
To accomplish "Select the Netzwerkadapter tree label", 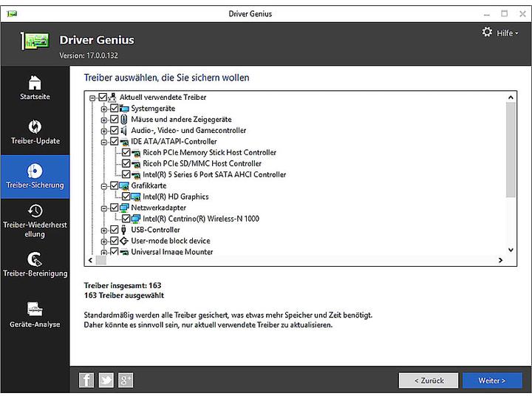I will tap(158, 208).
